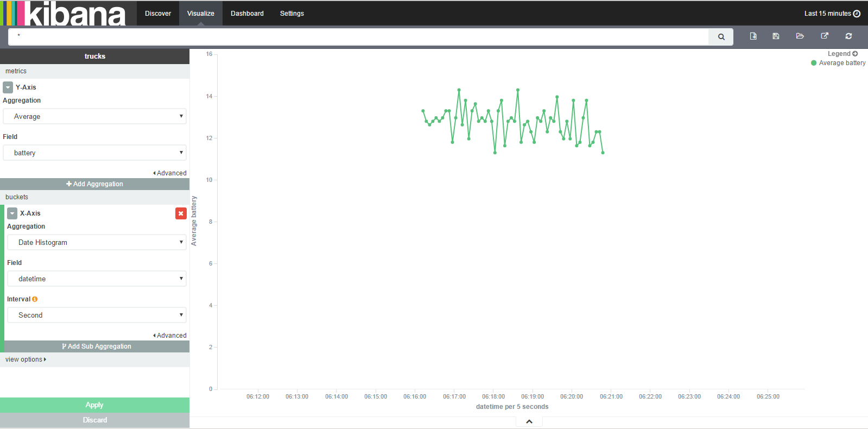
Task: Open a saved visualization via folder icon
Action: (800, 36)
